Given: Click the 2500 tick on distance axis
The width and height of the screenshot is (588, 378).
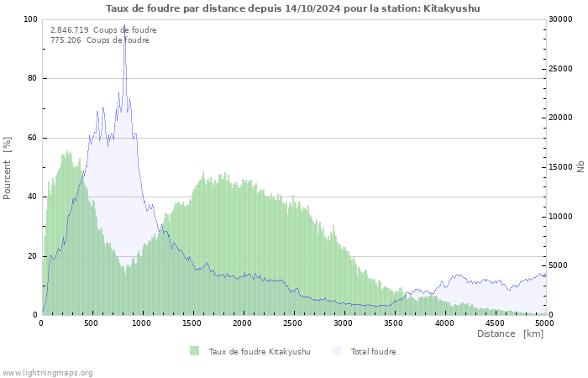Looking at the screenshot, I should coord(293,323).
